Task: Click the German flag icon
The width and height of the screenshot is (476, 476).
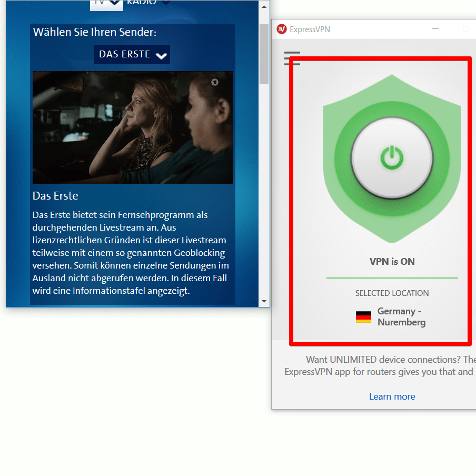Action: (363, 316)
